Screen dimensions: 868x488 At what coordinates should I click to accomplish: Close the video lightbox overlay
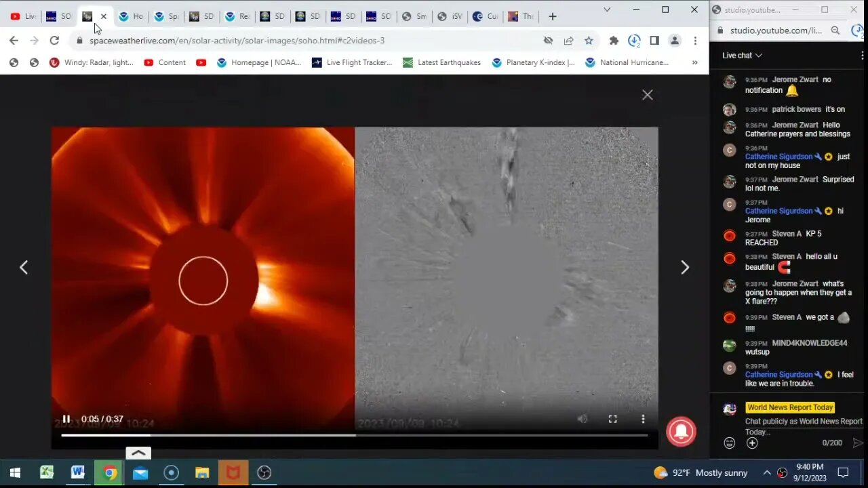coord(648,95)
